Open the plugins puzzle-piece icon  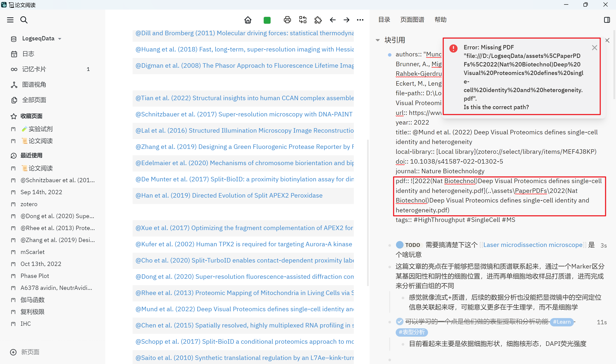(x=318, y=20)
